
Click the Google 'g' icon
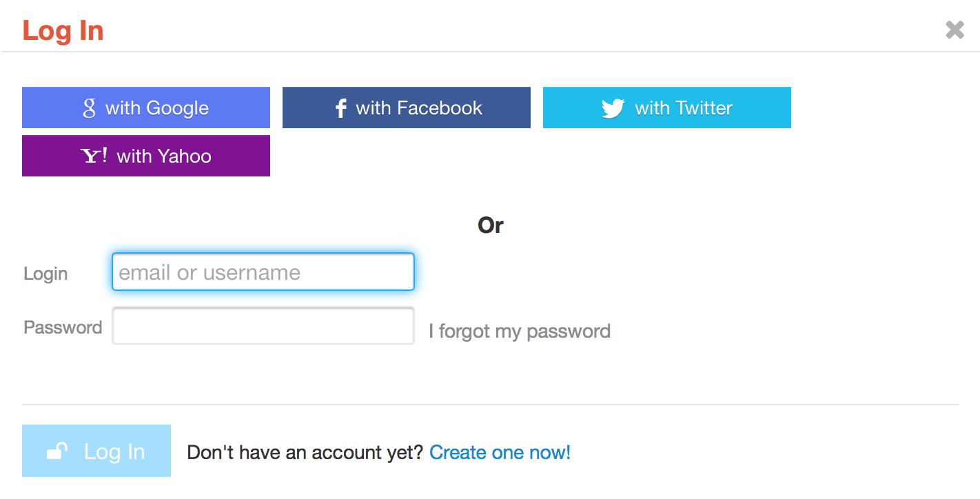click(89, 108)
